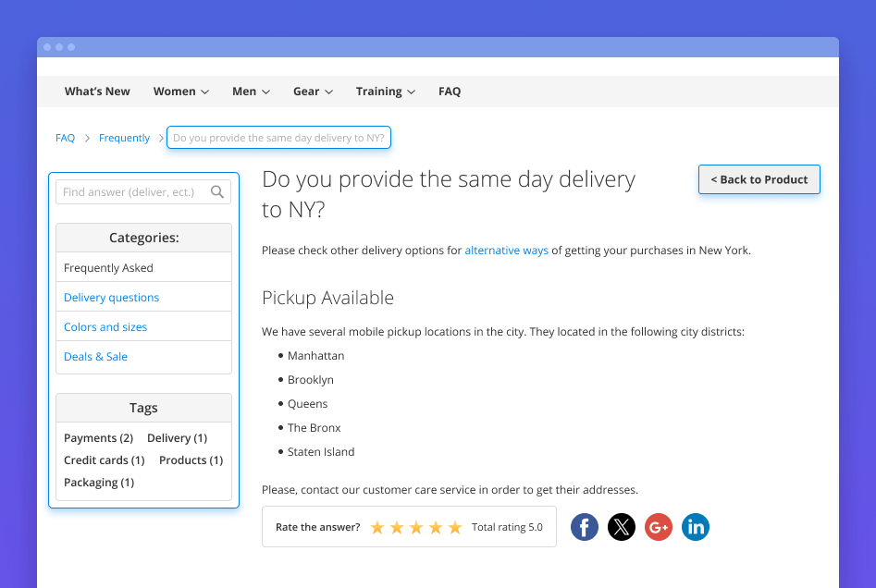Click the Categories: panel header
The image size is (876, 588).
(143, 238)
